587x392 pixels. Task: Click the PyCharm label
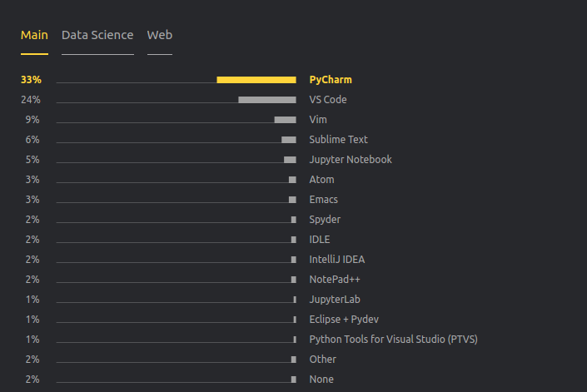pos(331,80)
